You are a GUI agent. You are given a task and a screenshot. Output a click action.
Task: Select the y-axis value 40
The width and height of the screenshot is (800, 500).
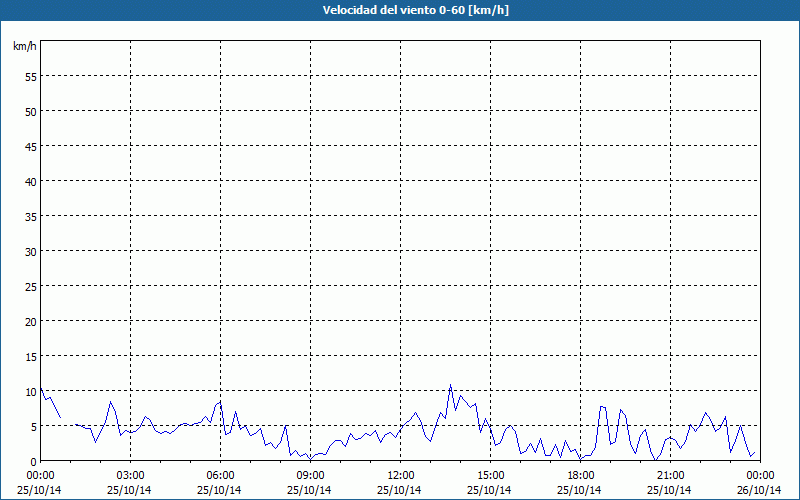(31, 182)
